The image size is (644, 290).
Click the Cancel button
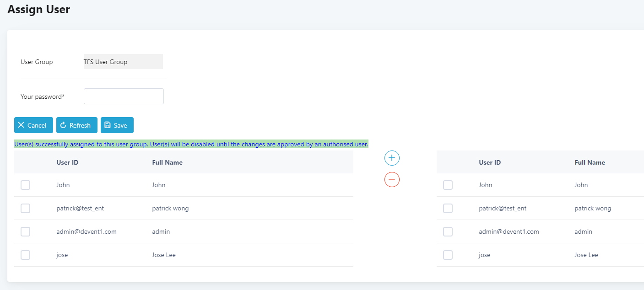click(33, 125)
